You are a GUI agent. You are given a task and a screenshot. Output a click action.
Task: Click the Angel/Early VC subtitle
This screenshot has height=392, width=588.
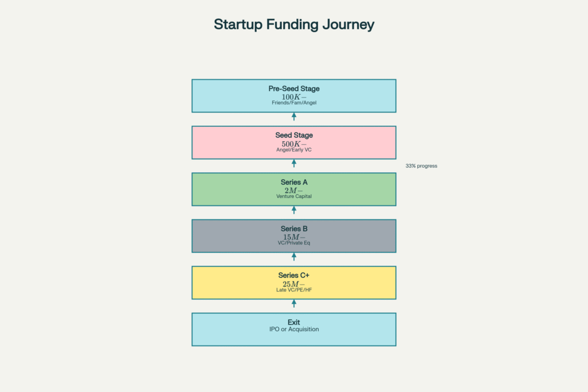[x=294, y=150]
